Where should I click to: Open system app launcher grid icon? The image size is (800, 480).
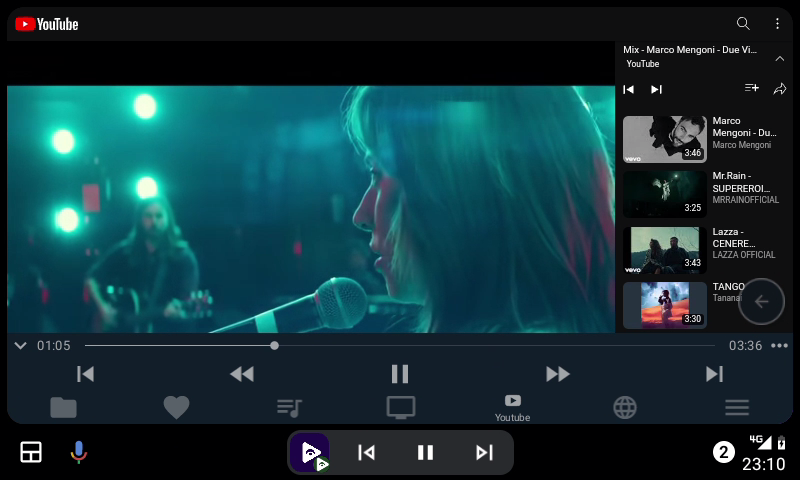click(x=31, y=452)
